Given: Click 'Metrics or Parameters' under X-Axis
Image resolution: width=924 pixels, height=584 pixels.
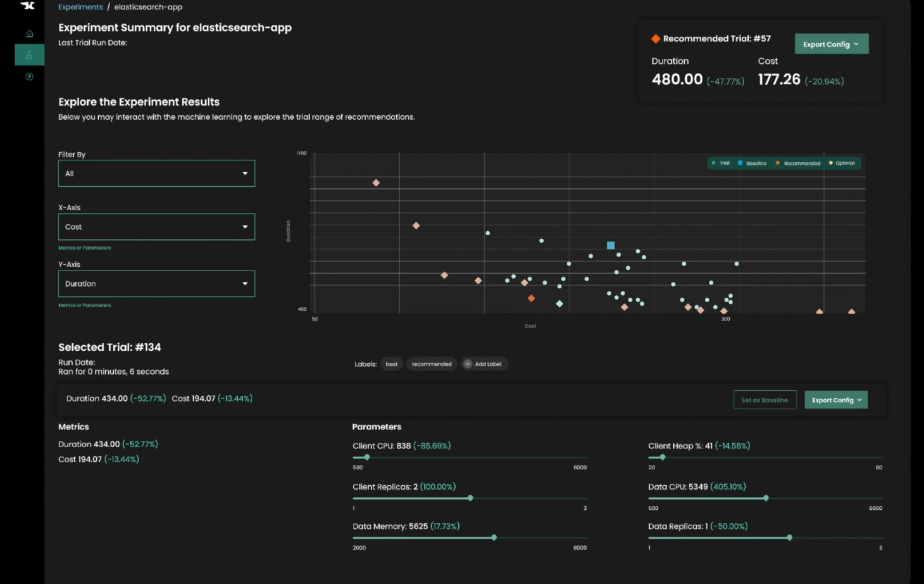Looking at the screenshot, I should (x=84, y=248).
